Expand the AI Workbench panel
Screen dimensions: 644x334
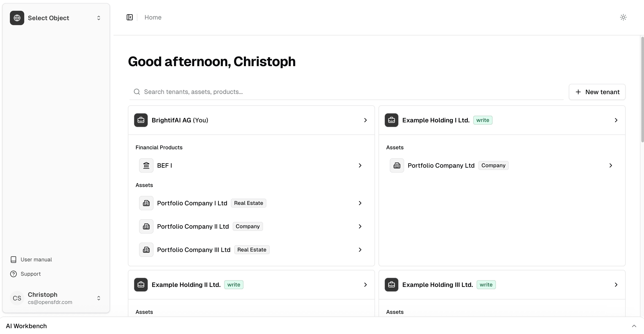634,326
